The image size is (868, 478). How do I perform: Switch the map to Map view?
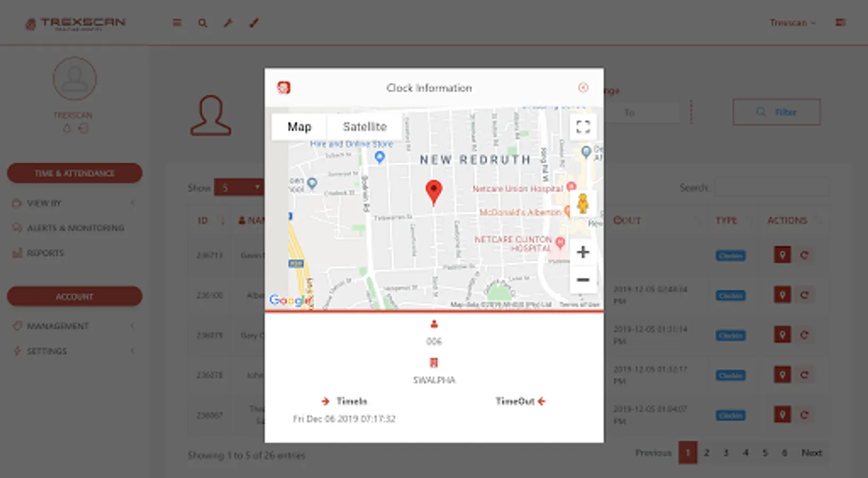tap(299, 127)
